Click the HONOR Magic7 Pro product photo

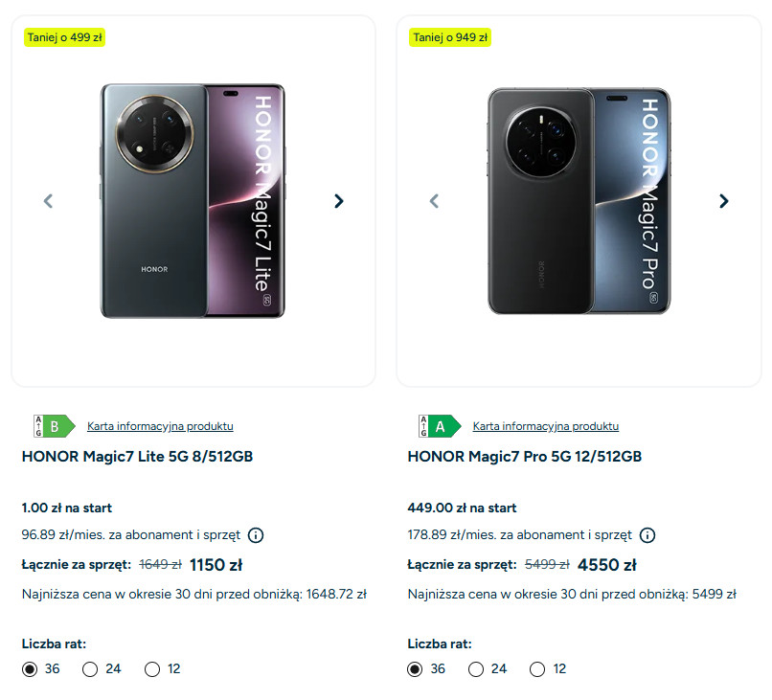[x=579, y=201]
